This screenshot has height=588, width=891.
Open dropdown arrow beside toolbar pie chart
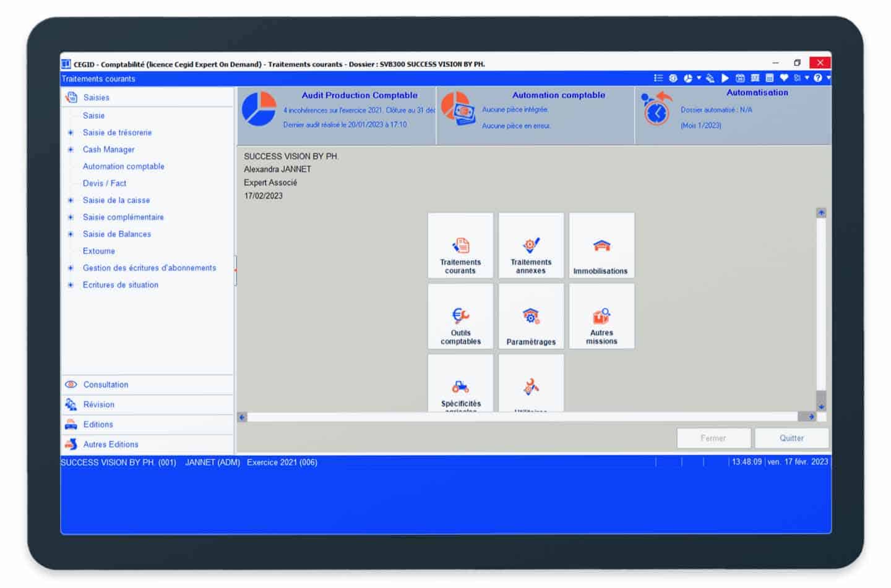[699, 78]
